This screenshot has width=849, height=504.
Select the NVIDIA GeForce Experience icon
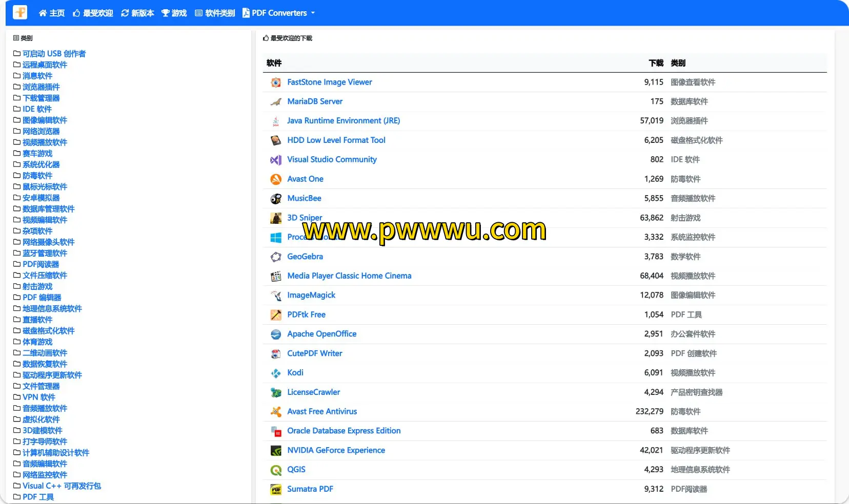coord(276,450)
